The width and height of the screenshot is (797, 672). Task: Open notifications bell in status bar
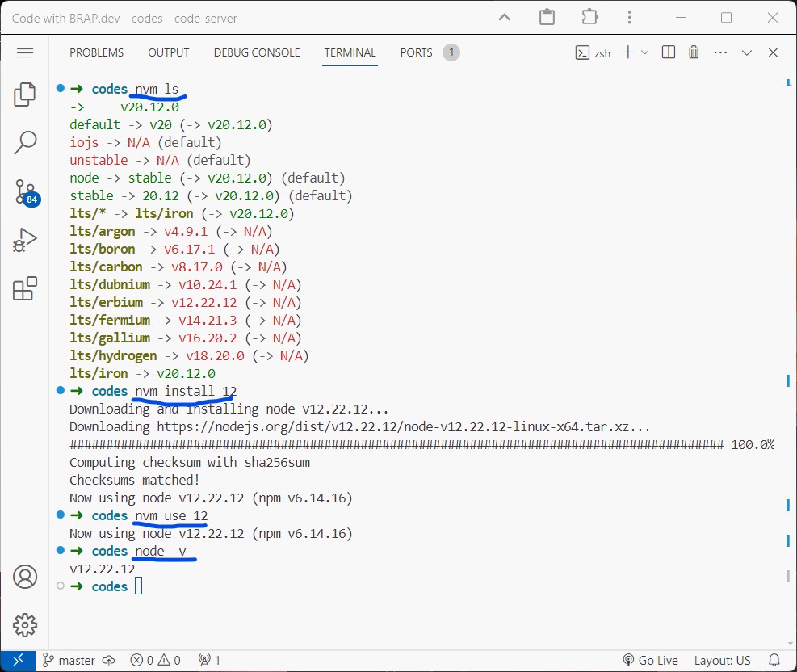coord(774,660)
